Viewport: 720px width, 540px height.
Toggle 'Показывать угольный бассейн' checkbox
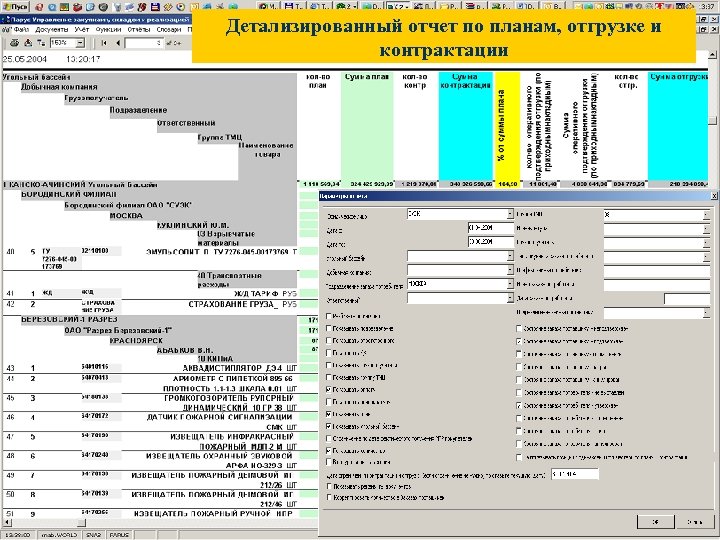tap(329, 427)
